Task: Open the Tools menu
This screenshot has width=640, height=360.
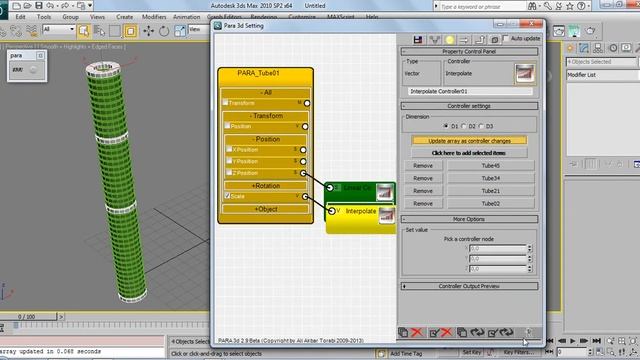Action: click(x=44, y=17)
